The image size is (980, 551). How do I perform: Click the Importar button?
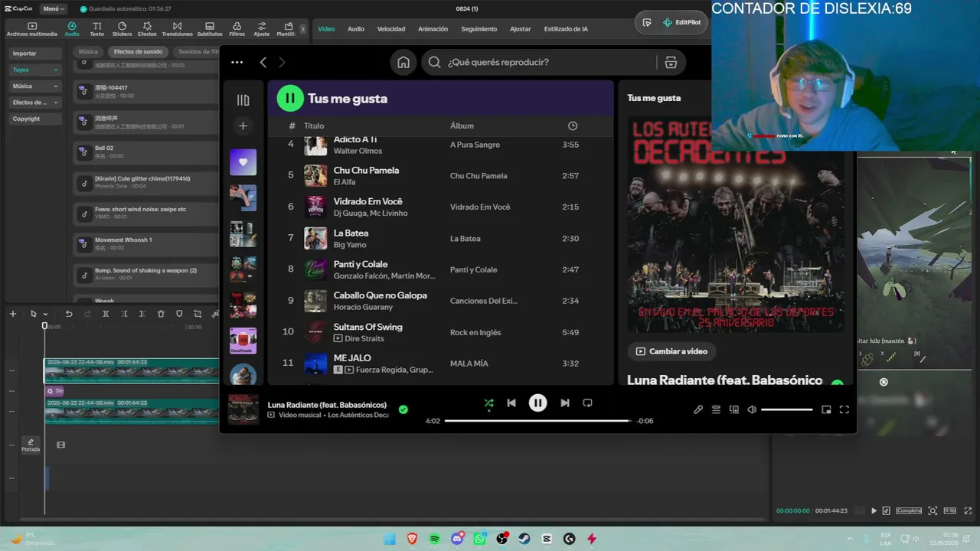tap(34, 54)
